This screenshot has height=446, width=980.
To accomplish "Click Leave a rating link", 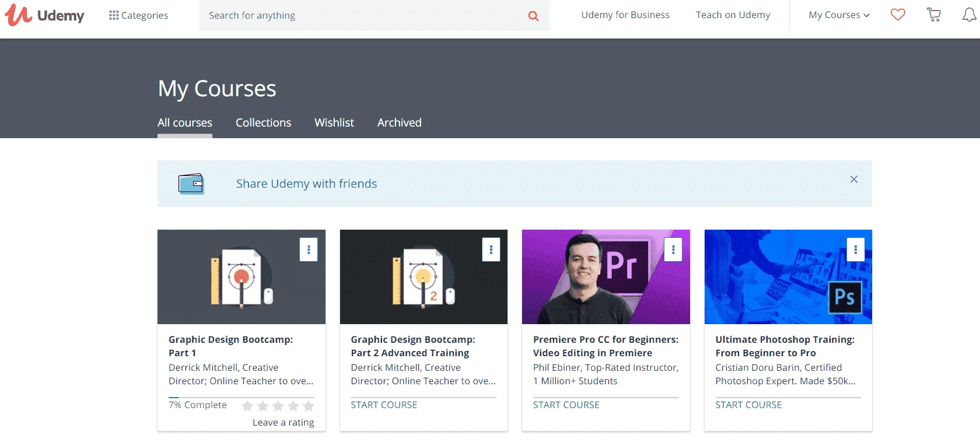I will pyautogui.click(x=283, y=422).
